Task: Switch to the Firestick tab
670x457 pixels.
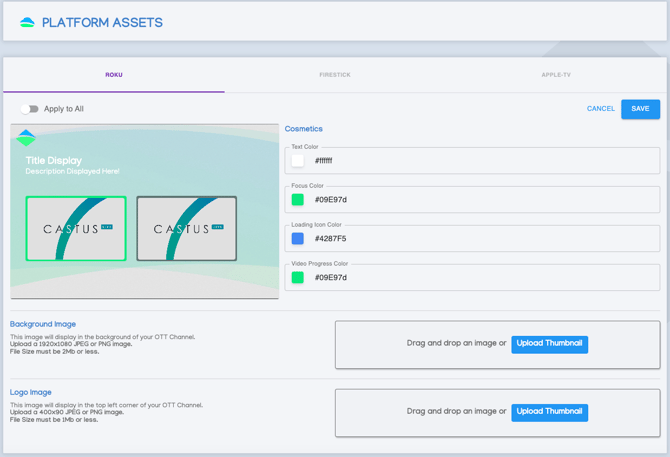Action: coord(335,75)
